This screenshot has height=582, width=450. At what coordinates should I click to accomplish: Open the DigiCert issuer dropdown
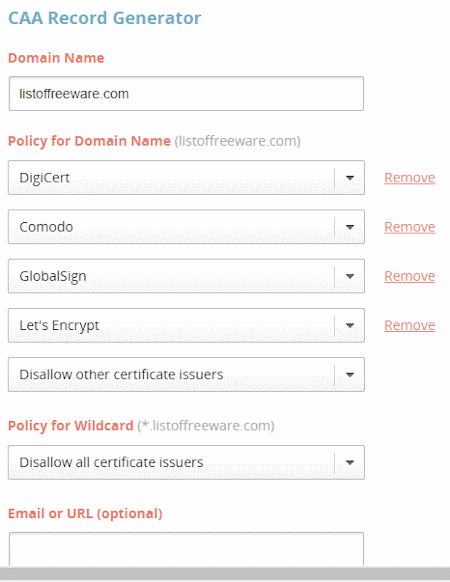pyautogui.click(x=186, y=177)
